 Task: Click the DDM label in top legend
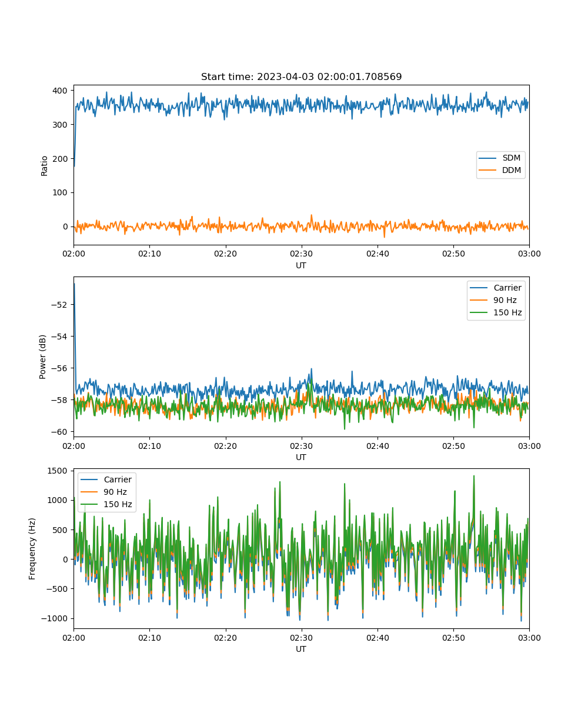pos(512,171)
